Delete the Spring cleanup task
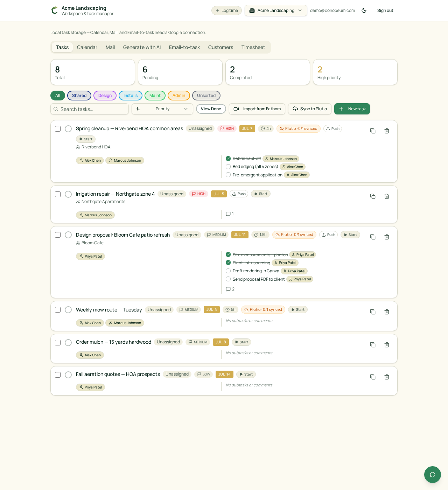 tap(387, 131)
